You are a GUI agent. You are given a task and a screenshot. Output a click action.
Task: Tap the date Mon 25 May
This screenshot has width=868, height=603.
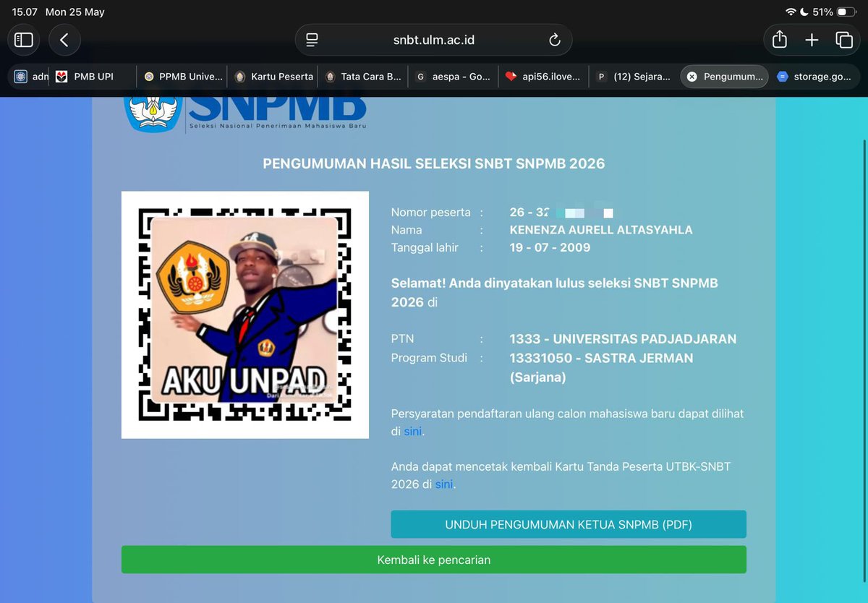tap(75, 12)
